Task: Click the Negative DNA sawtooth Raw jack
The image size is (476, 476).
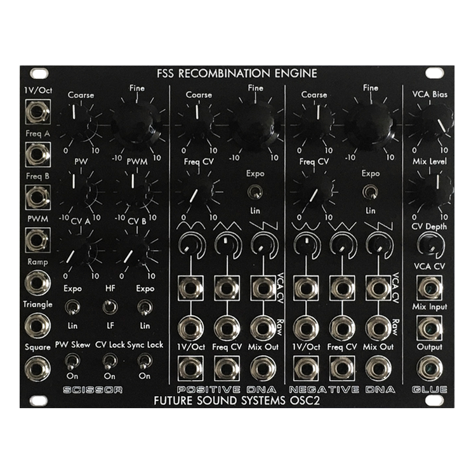Action: click(x=378, y=329)
